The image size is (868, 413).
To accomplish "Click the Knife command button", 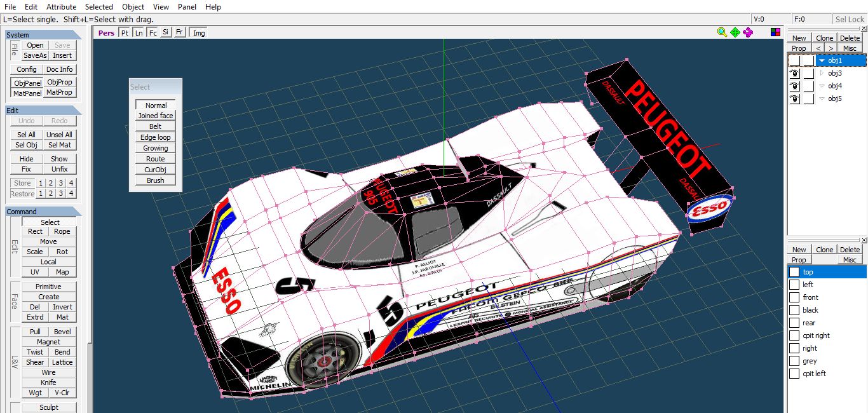I will coord(48,383).
